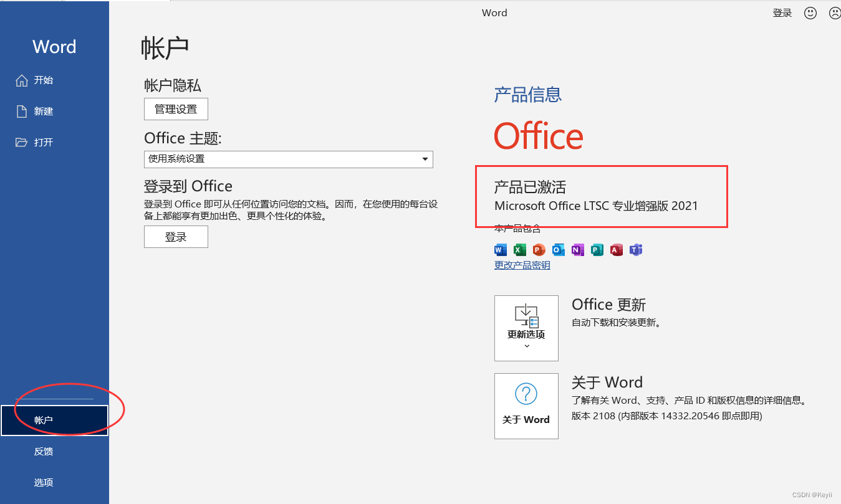Viewport: 841px width, 504px height.
Task: Click Sign in (登录) in the title bar
Action: (782, 13)
